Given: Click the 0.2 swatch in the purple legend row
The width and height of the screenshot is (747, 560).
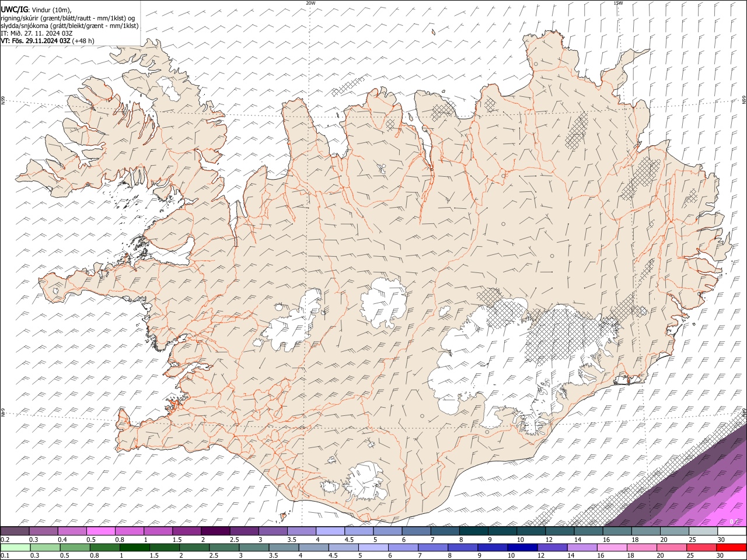Looking at the screenshot, I should [15, 531].
